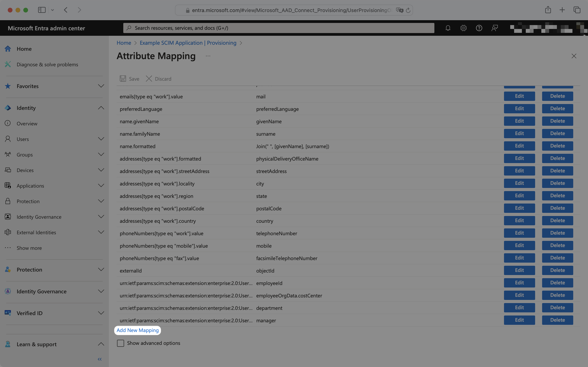Click the Notifications bell icon

(448, 28)
